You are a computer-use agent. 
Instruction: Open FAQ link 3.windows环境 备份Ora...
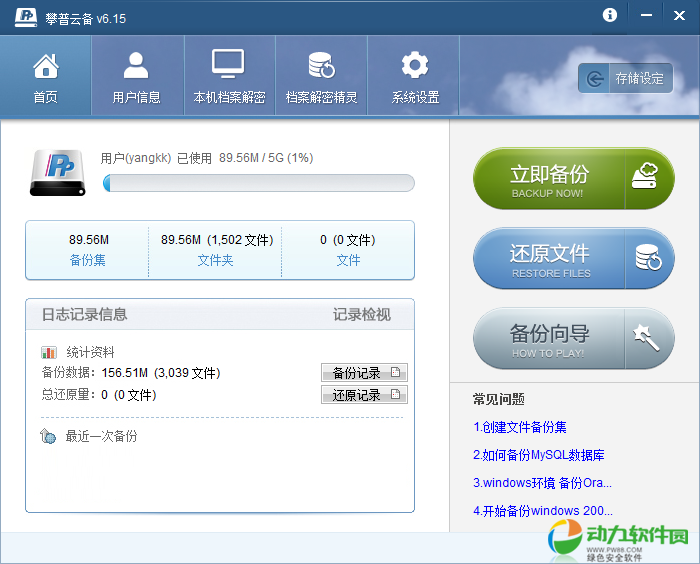542,483
